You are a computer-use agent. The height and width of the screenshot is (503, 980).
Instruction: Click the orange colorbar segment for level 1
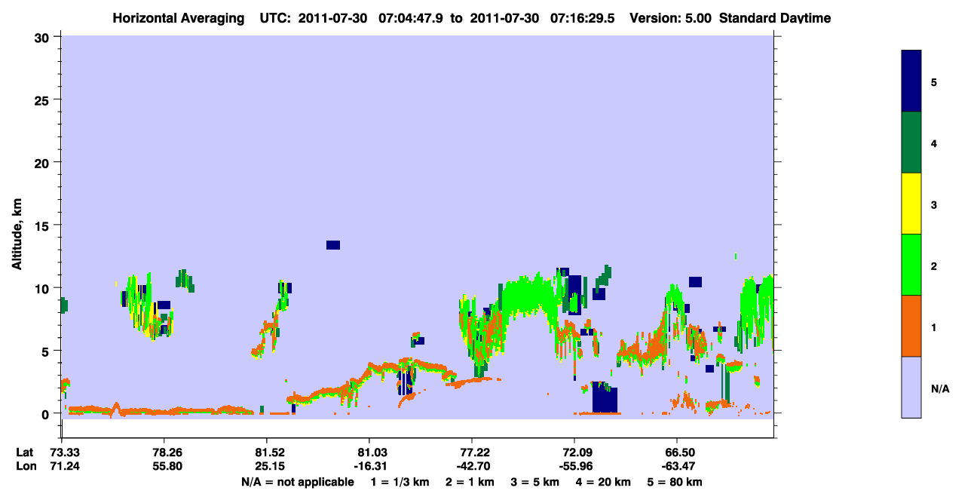pyautogui.click(x=911, y=326)
